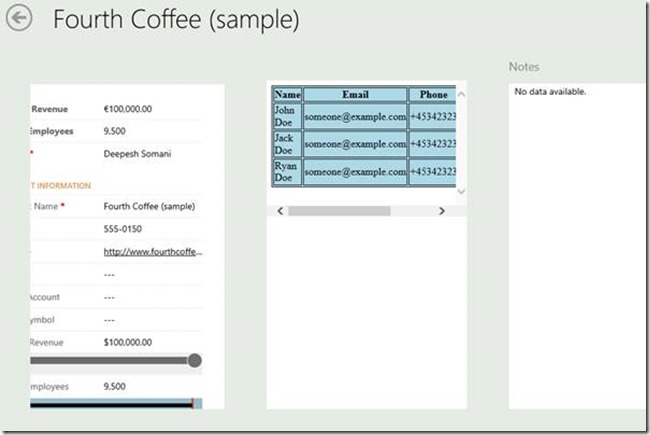
Task: Select the John Doe table row name
Action: 286,117
